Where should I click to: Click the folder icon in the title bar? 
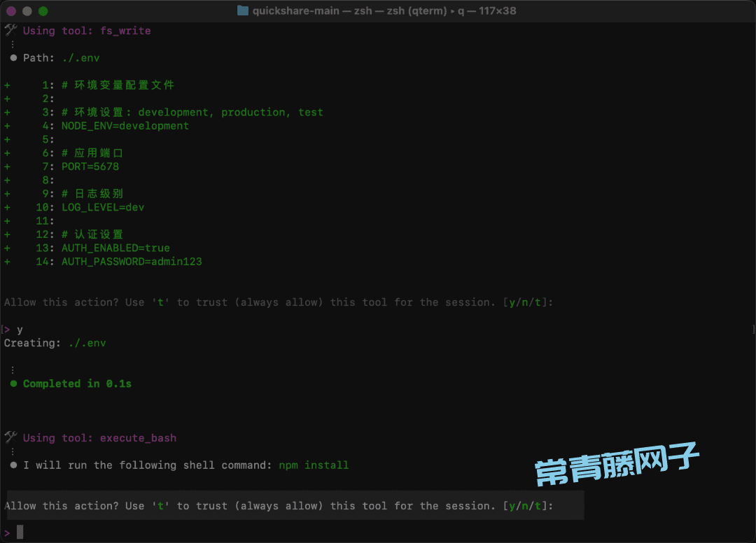click(x=243, y=10)
